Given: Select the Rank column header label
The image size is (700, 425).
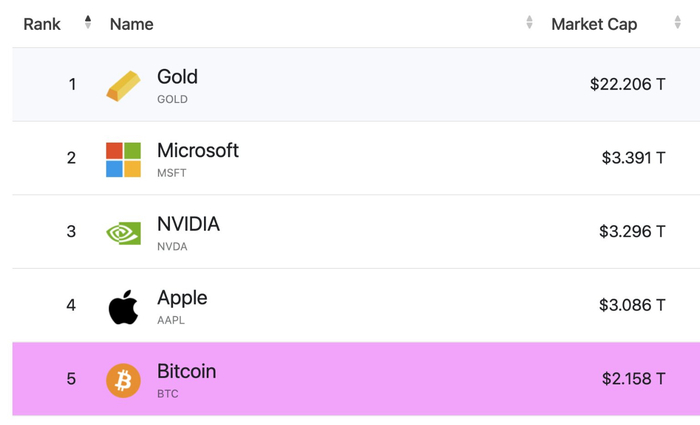Looking at the screenshot, I should [x=42, y=24].
